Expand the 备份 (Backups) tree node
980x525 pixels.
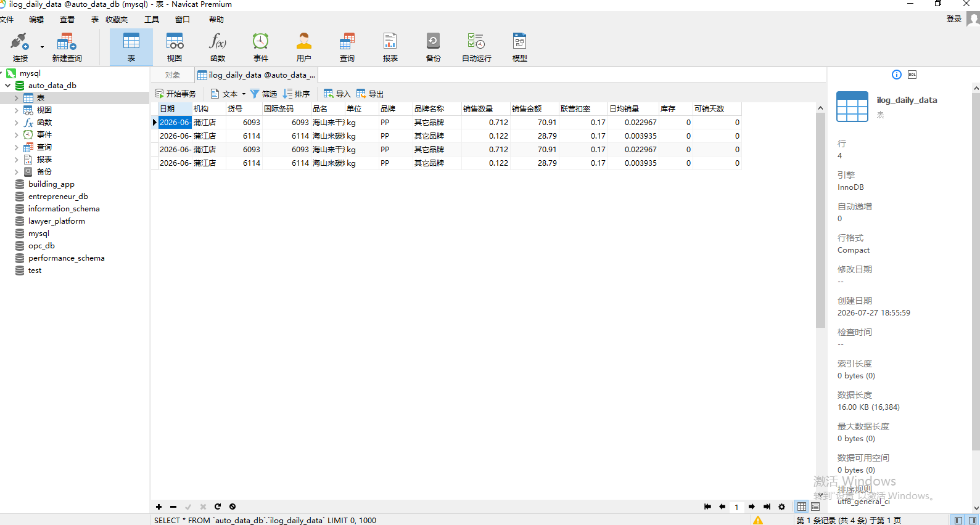click(16, 172)
